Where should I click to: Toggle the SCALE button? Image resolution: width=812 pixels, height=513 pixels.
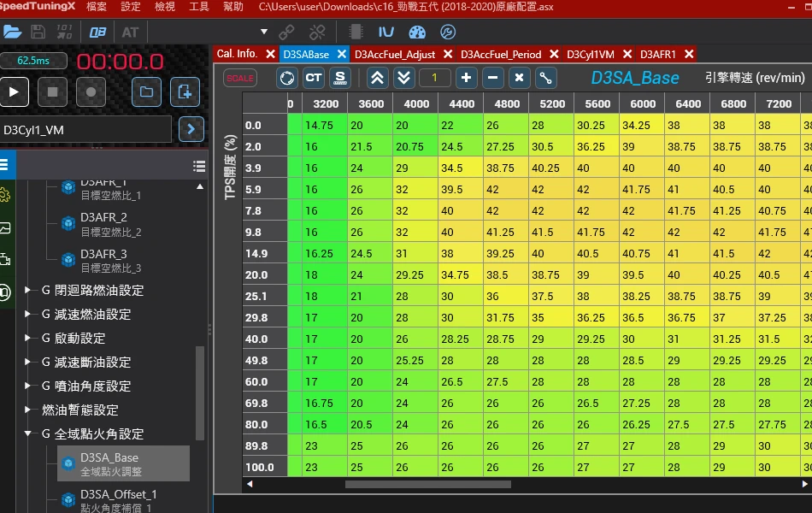240,79
